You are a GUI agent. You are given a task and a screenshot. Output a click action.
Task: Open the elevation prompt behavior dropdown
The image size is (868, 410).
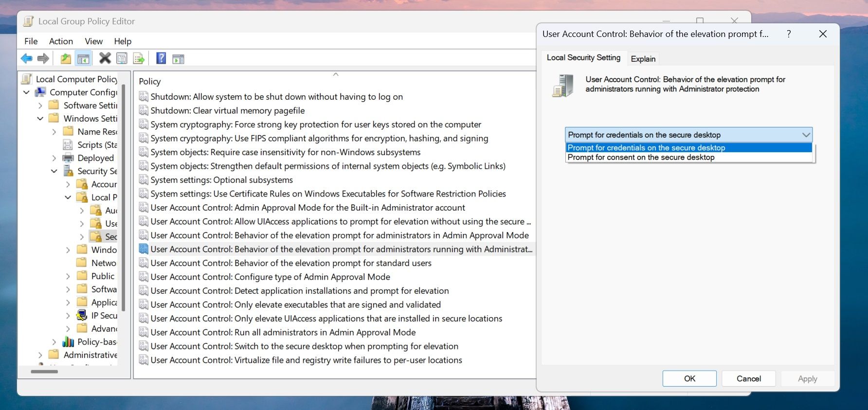pyautogui.click(x=806, y=135)
